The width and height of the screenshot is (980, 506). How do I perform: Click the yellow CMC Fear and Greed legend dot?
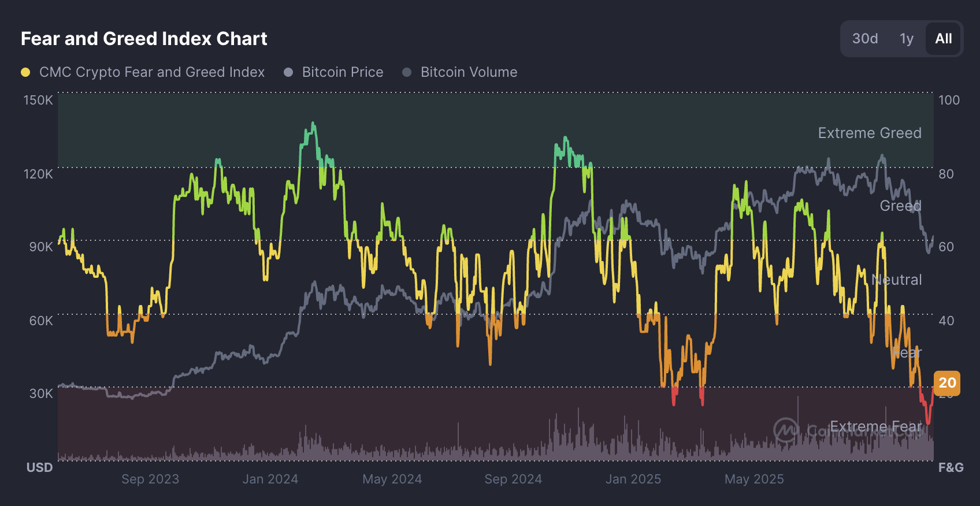(24, 72)
